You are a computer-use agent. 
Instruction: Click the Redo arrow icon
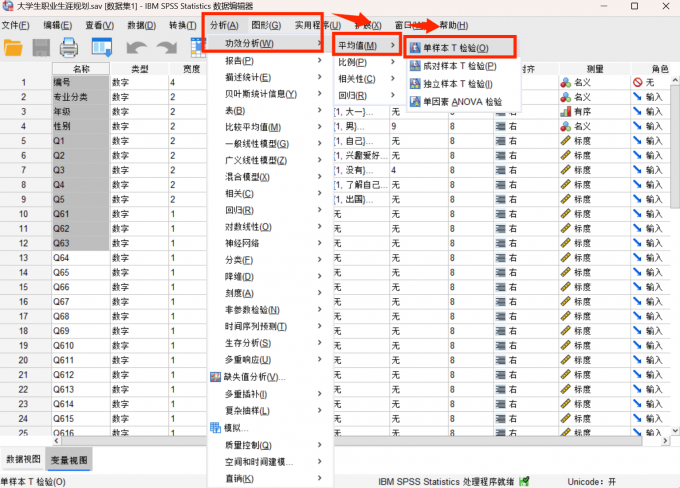(x=167, y=47)
